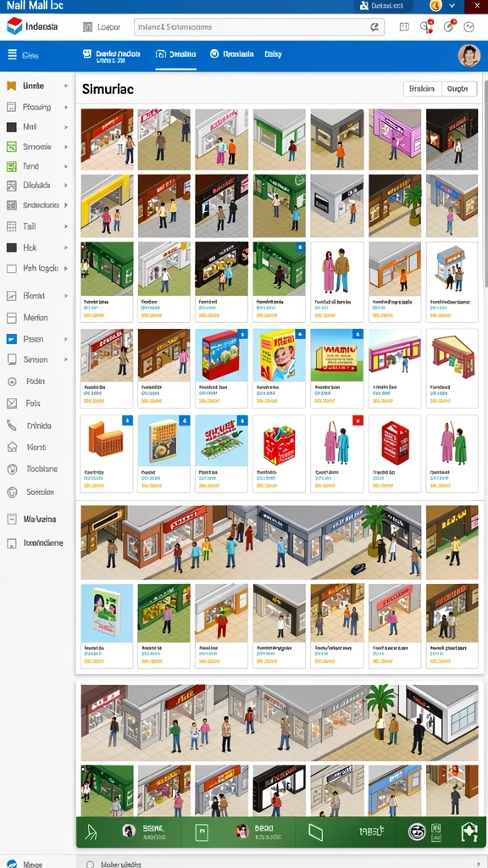Click the medical cross icon in green bar
The height and width of the screenshot is (868, 488).
tap(469, 832)
